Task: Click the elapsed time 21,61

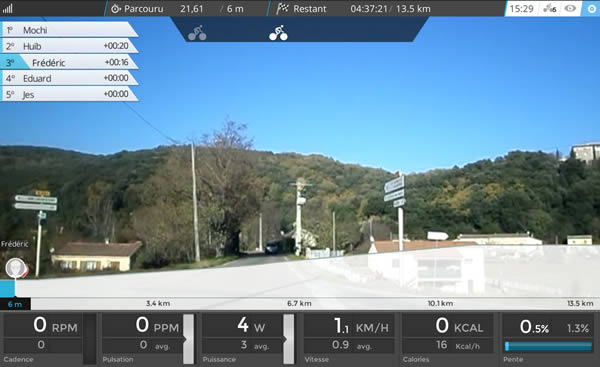Action: point(192,9)
